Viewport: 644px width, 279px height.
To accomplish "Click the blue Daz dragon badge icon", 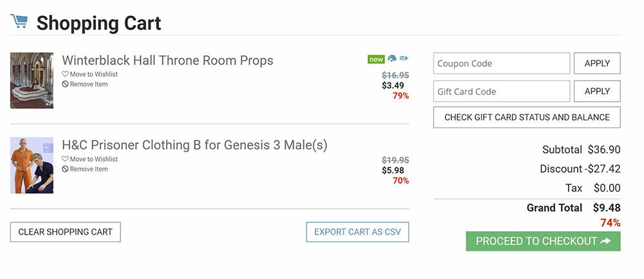I will [x=392, y=59].
